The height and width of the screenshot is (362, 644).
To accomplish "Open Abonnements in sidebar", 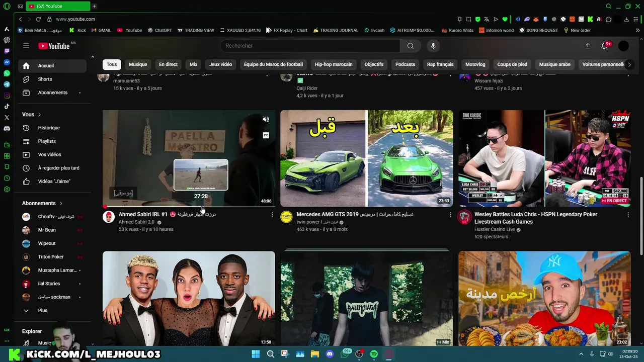I will pos(52,93).
